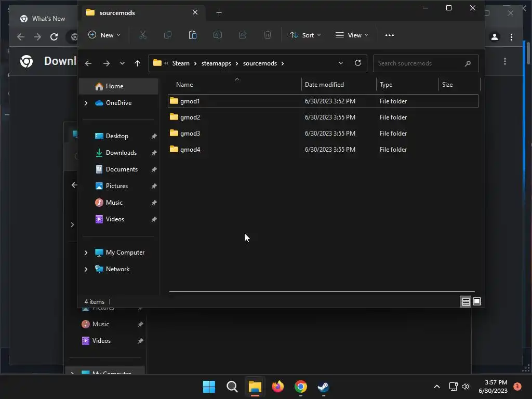532x399 pixels.
Task: Click the Rename icon in toolbar
Action: [218, 35]
